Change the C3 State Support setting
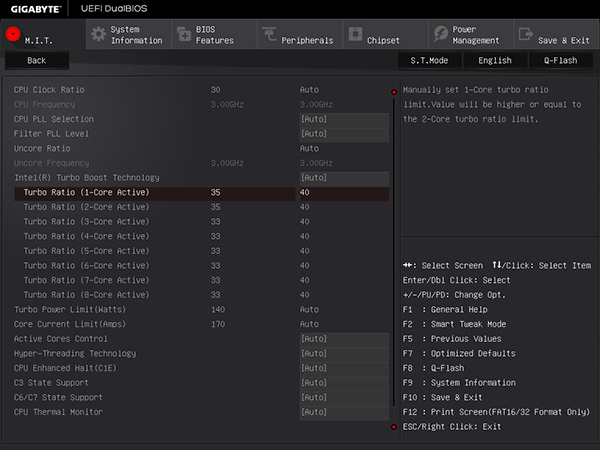Image resolution: width=600 pixels, height=450 pixels. 343,382
